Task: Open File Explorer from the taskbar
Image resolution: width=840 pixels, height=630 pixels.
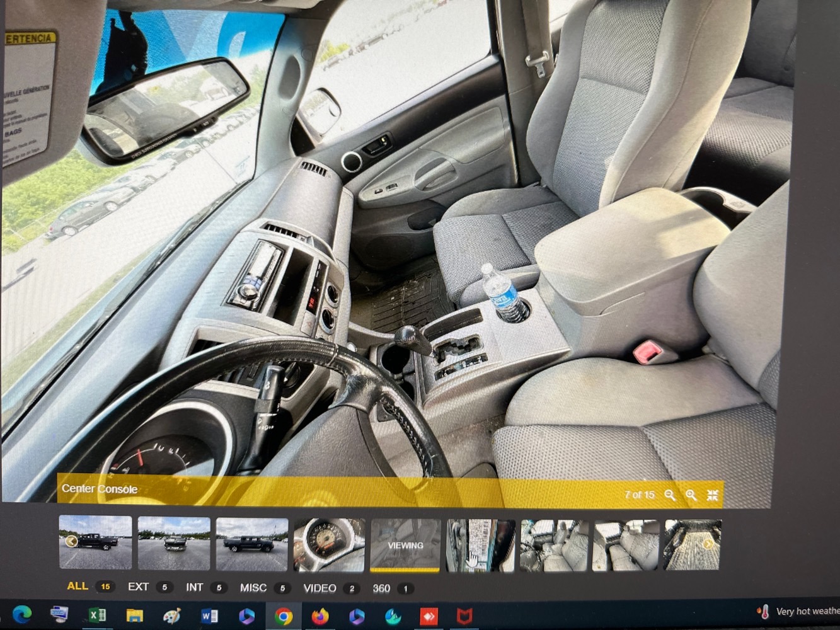Action: [134, 615]
